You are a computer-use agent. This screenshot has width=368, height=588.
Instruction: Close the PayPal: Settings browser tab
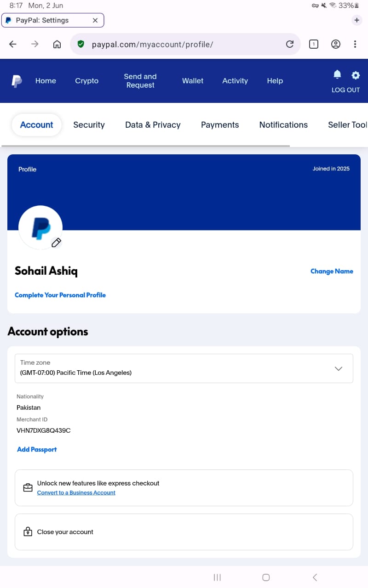click(x=95, y=20)
